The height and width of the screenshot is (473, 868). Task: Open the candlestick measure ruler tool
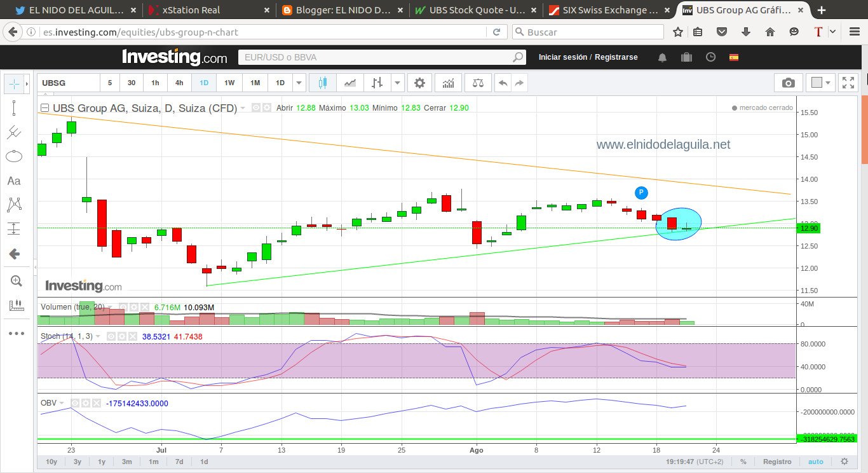[16, 306]
